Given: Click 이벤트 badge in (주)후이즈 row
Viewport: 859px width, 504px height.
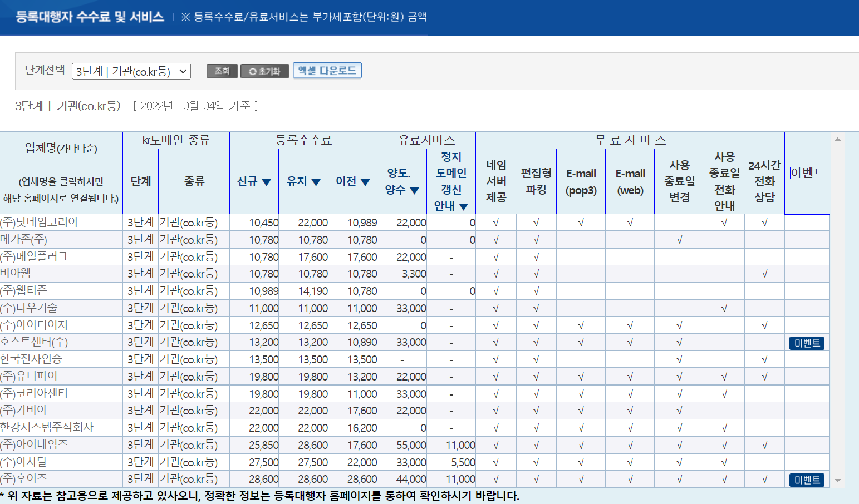Looking at the screenshot, I should click(807, 480).
